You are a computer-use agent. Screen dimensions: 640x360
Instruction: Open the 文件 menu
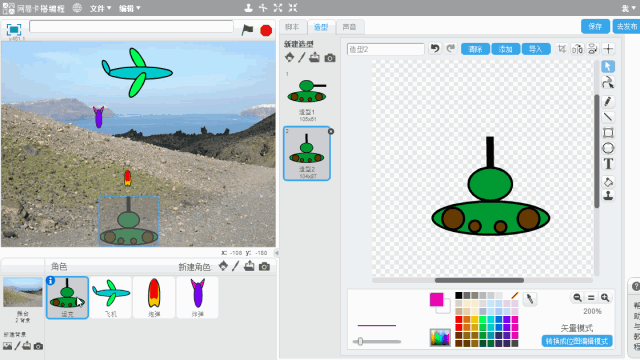click(x=100, y=8)
